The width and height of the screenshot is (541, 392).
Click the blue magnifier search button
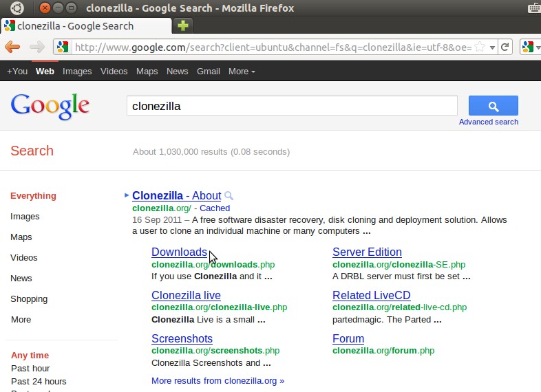click(x=493, y=105)
